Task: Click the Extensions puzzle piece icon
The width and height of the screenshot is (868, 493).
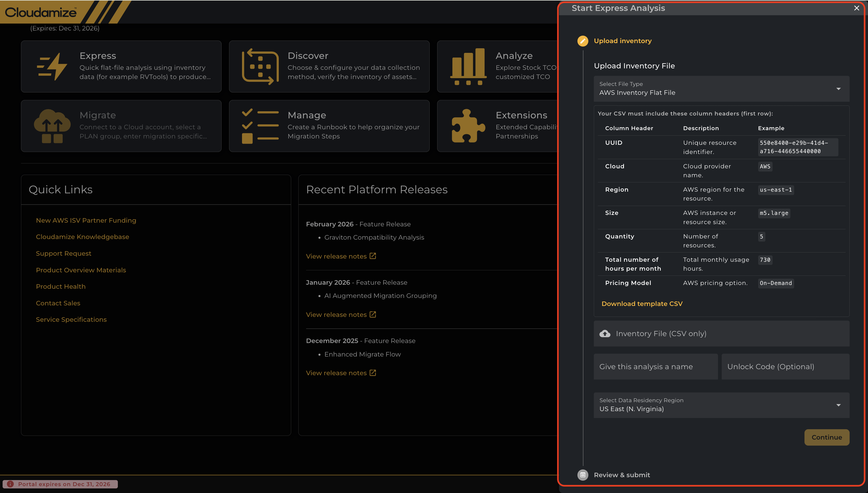Action: 468,126
